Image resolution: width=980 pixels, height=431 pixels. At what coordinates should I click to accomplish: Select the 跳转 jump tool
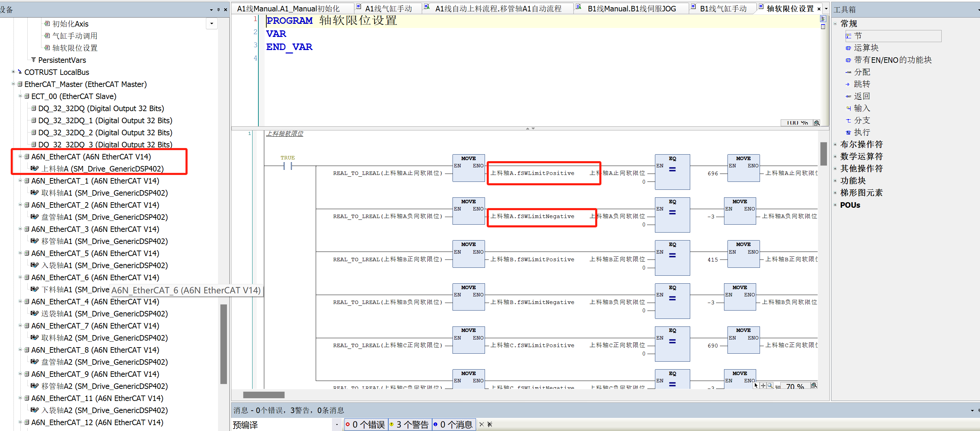click(857, 84)
